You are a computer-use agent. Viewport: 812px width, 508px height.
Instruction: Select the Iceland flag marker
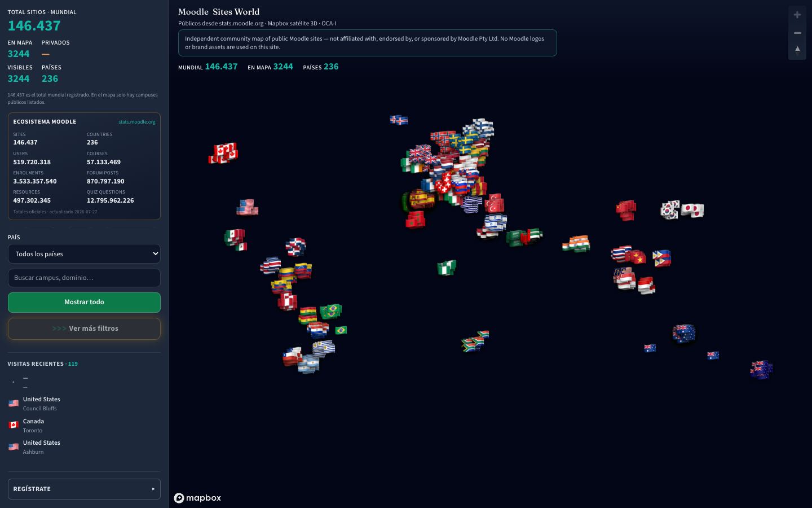[399, 120]
